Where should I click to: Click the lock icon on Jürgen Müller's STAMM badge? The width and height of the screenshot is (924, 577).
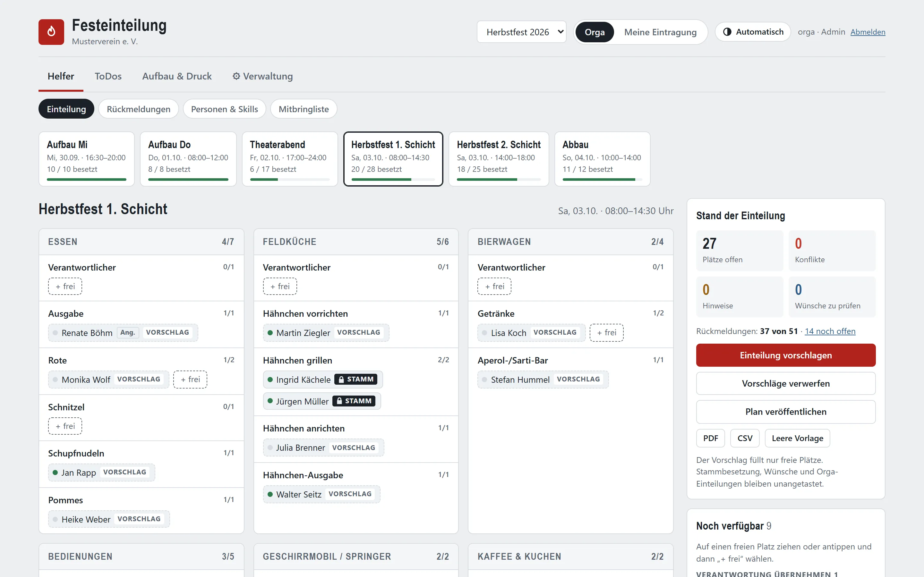coord(339,401)
